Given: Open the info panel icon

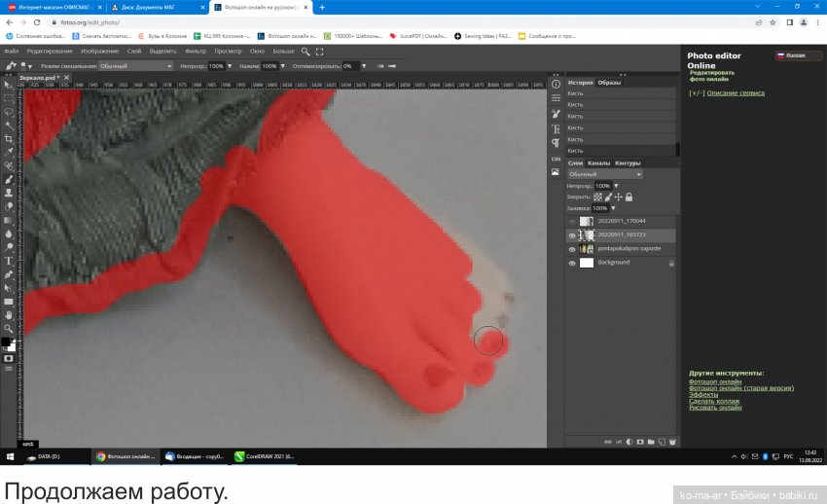Looking at the screenshot, I should 556,84.
